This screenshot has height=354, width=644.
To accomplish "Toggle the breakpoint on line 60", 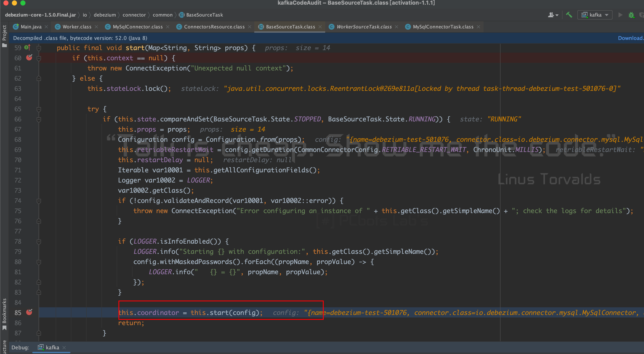I will [x=29, y=58].
